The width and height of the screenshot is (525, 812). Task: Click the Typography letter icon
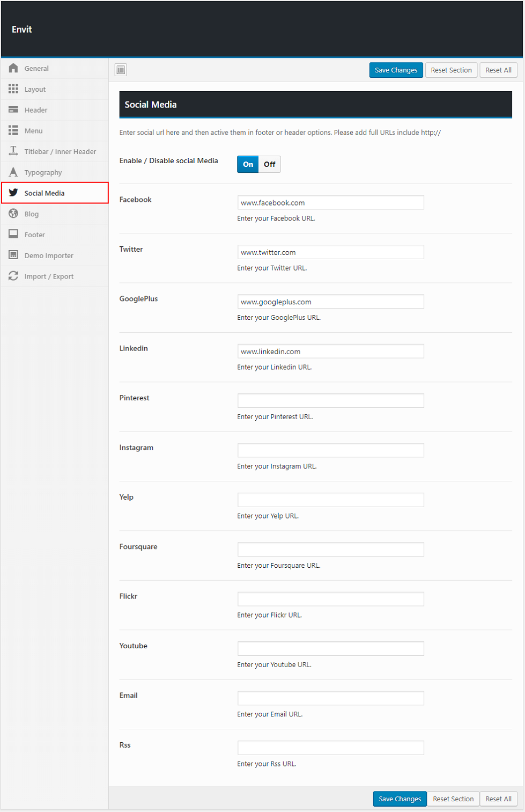tap(13, 172)
